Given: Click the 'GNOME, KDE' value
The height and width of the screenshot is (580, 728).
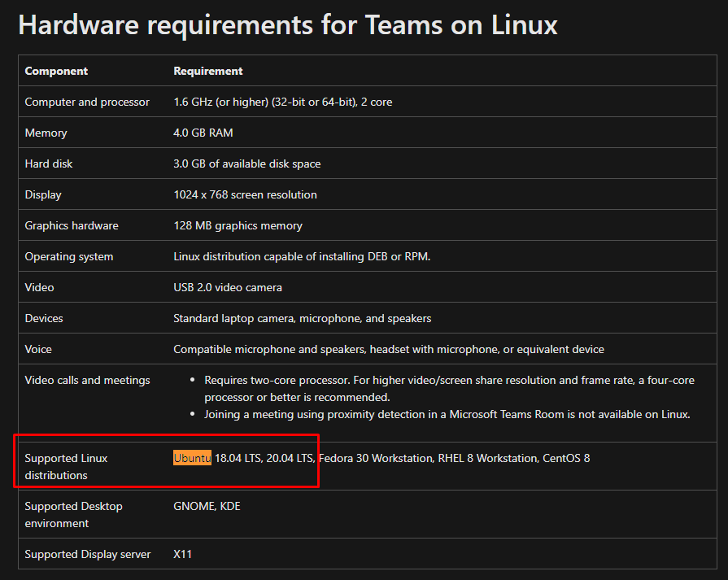Looking at the screenshot, I should [207, 507].
